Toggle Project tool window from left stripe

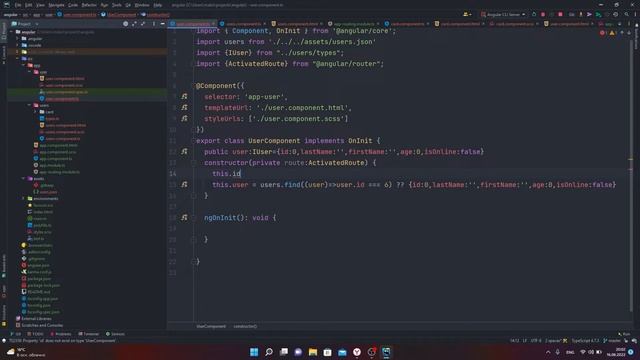tap(4, 31)
